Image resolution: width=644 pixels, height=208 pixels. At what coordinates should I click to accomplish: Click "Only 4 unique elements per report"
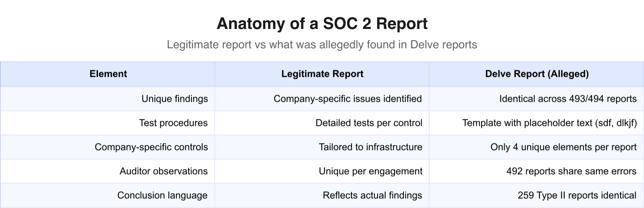click(x=563, y=147)
